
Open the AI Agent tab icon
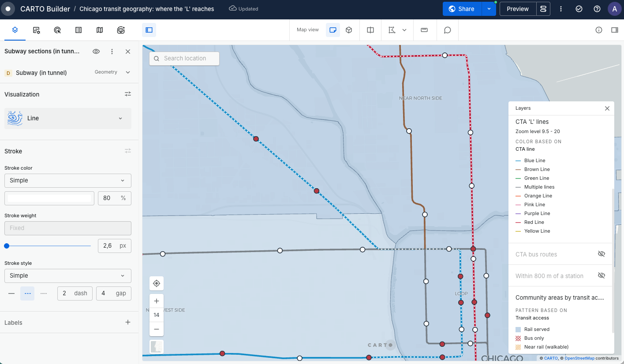point(121,30)
